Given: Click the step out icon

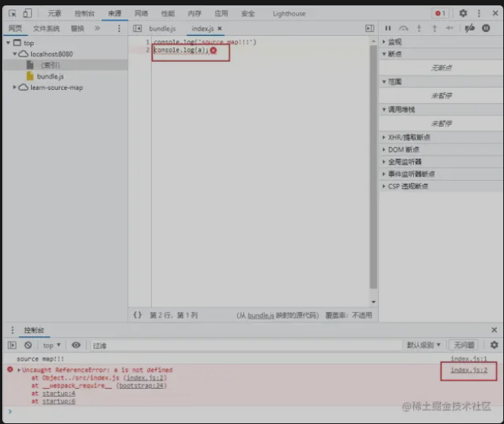Looking at the screenshot, I should click(x=435, y=28).
